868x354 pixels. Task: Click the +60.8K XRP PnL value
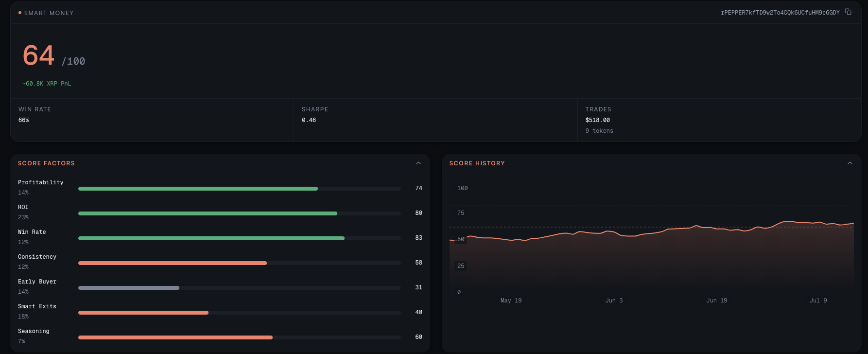47,84
